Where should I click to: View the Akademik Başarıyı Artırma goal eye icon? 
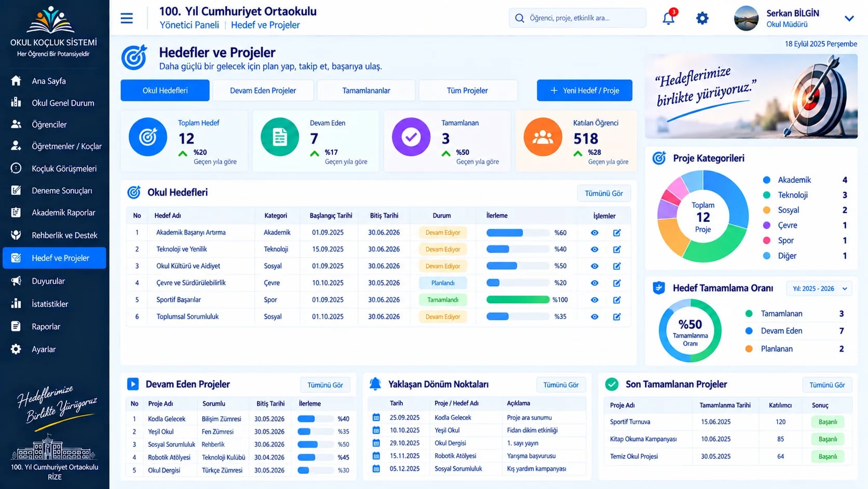(x=594, y=233)
